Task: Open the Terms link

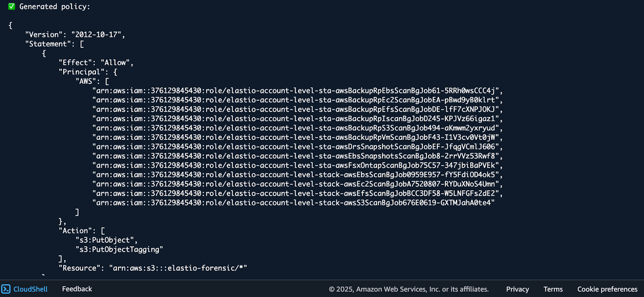Action: [553, 289]
